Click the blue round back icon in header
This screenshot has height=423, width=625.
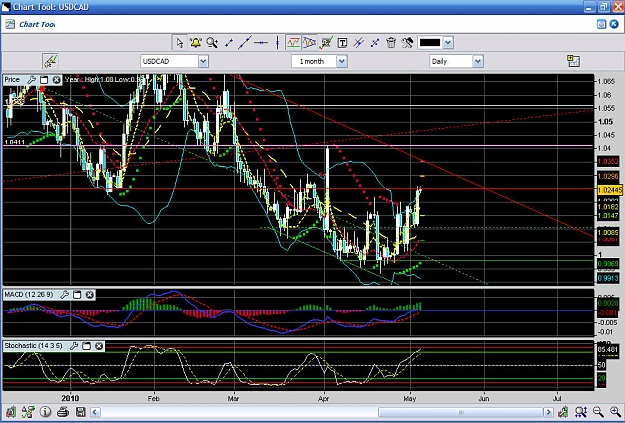click(615, 24)
